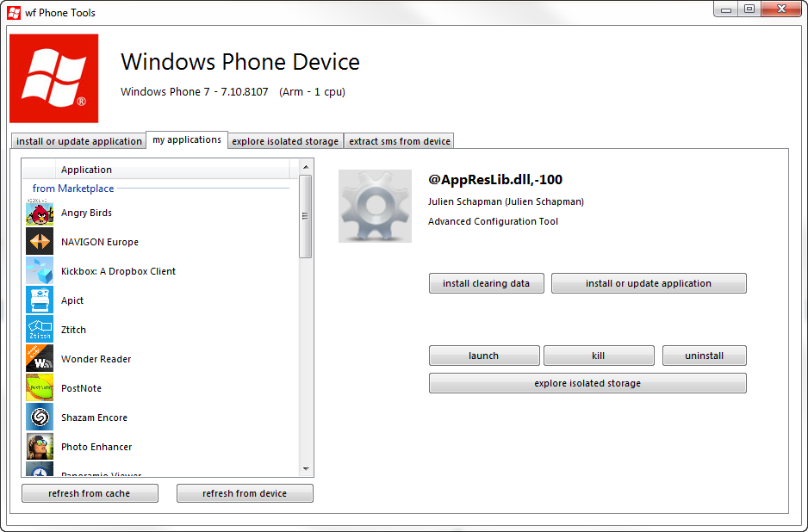
Task: Launch the selected application
Action: coord(484,355)
